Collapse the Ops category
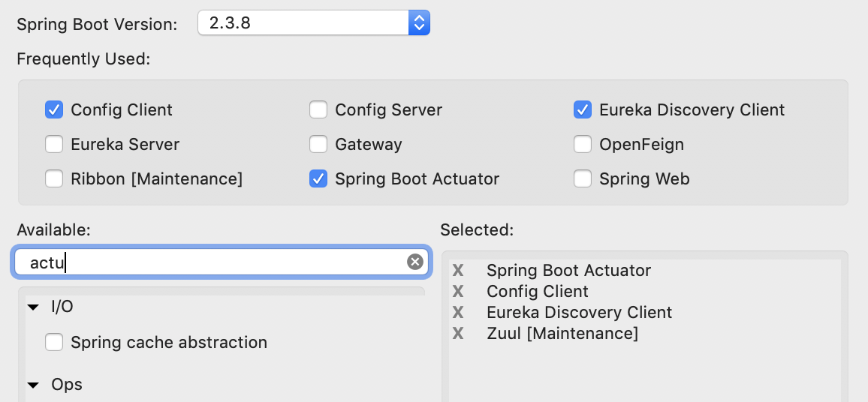The width and height of the screenshot is (868, 402). tap(33, 385)
